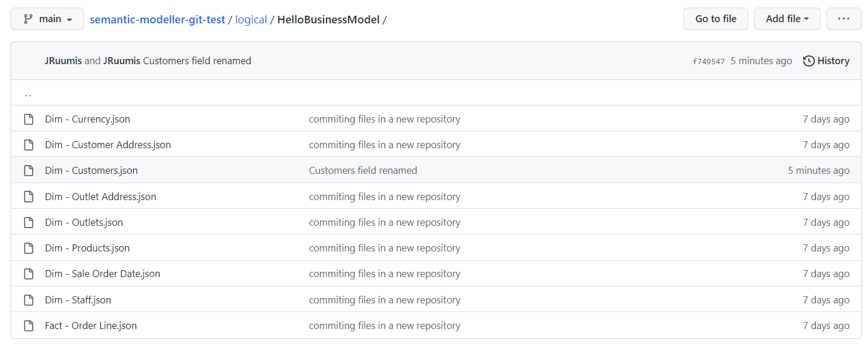Open commit message in Dim - Products.json row
Screen dimensions: 868x350
coord(384,248)
